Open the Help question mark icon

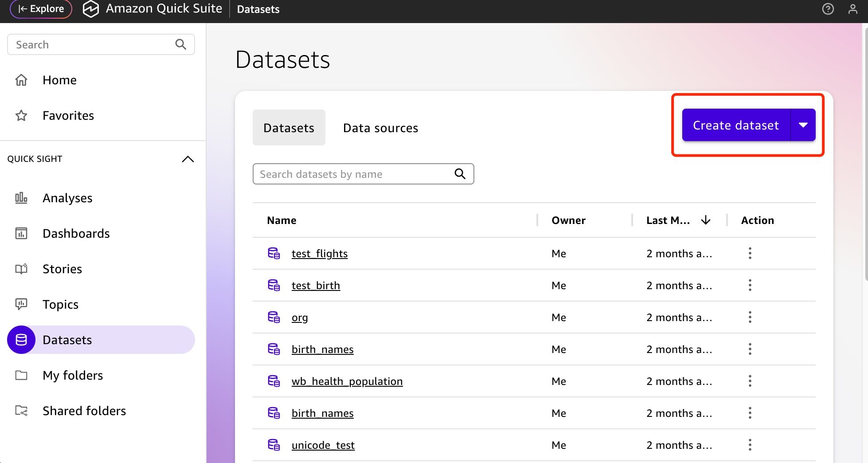tap(828, 9)
